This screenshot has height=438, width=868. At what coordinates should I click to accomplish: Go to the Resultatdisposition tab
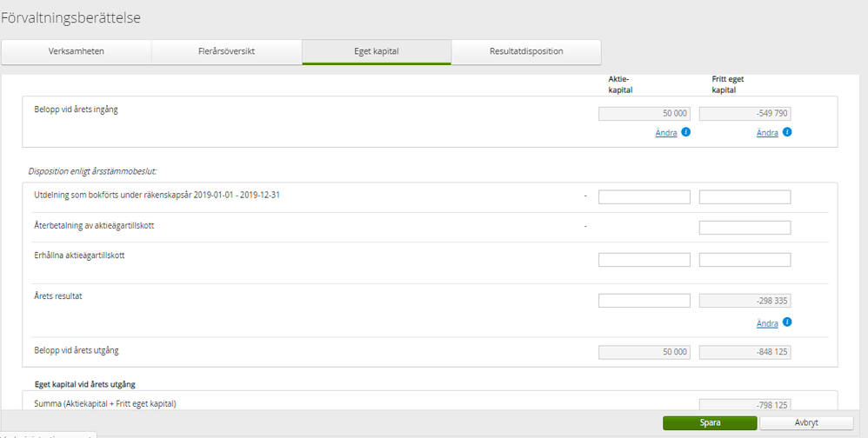[526, 51]
